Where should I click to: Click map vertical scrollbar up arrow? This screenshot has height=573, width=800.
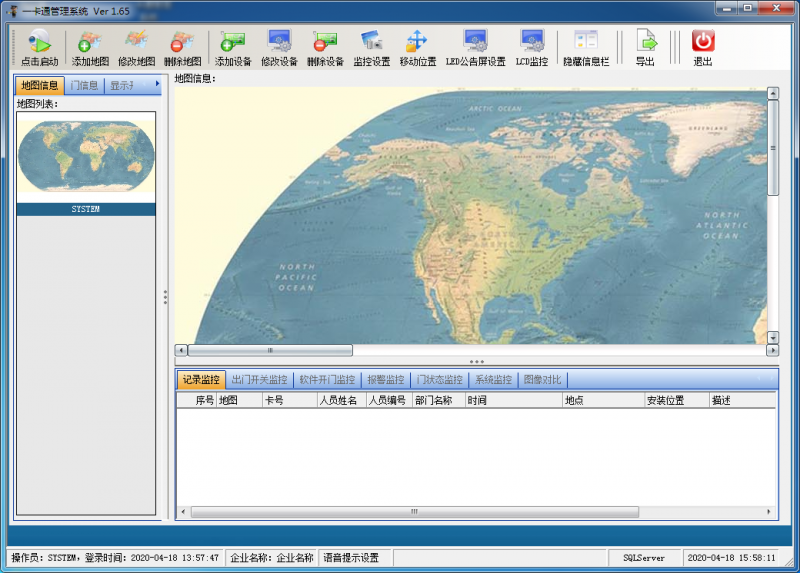773,93
